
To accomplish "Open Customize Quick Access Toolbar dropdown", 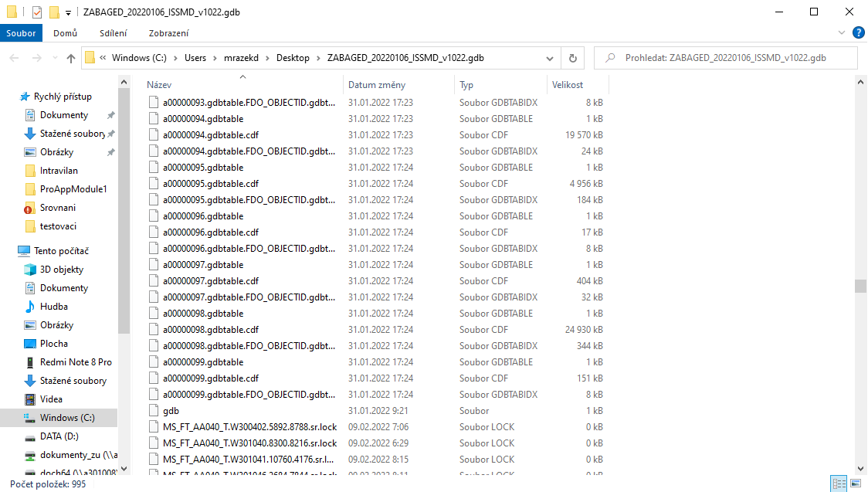I will coord(68,12).
